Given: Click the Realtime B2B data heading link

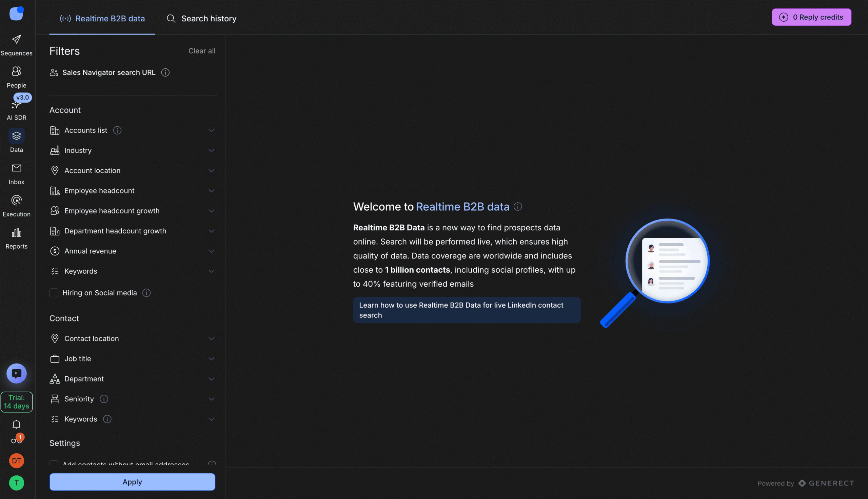Looking at the screenshot, I should click(x=462, y=207).
